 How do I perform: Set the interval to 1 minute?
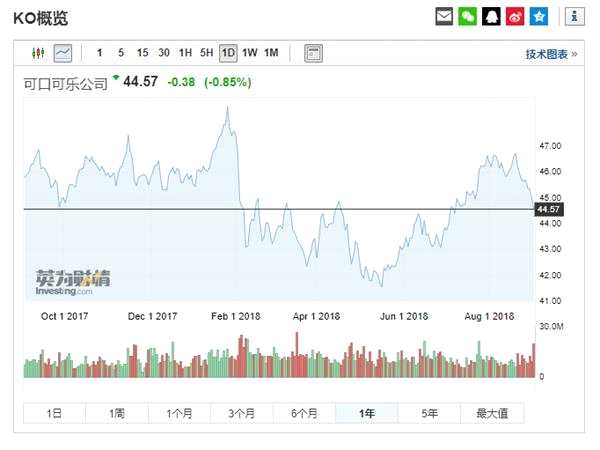(99, 53)
